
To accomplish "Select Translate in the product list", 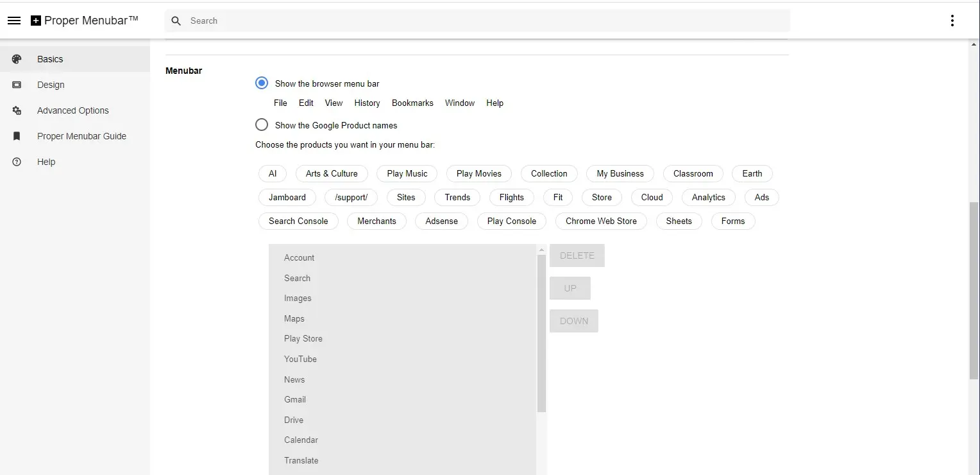I will pos(403,460).
